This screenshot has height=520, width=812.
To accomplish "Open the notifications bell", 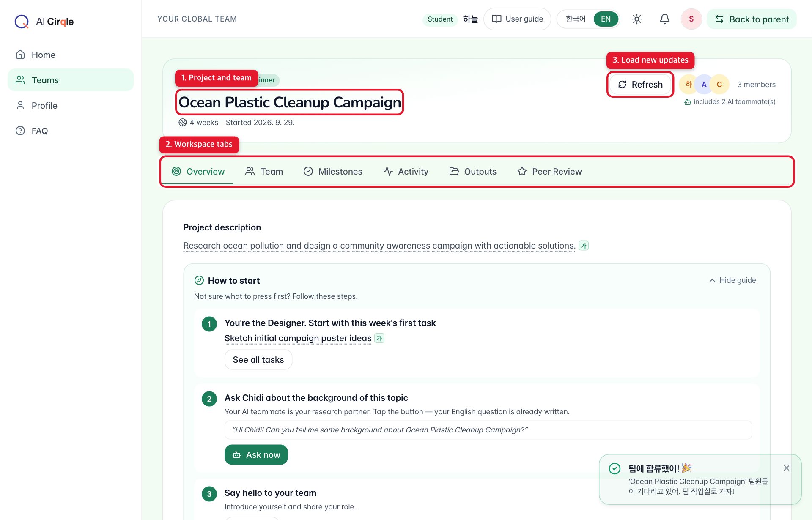I will [x=664, y=19].
